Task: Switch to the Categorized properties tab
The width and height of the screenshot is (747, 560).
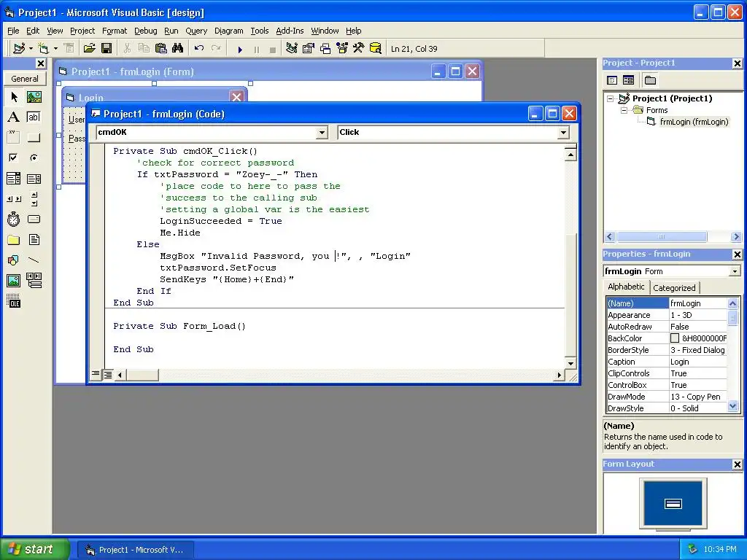Action: [674, 287]
